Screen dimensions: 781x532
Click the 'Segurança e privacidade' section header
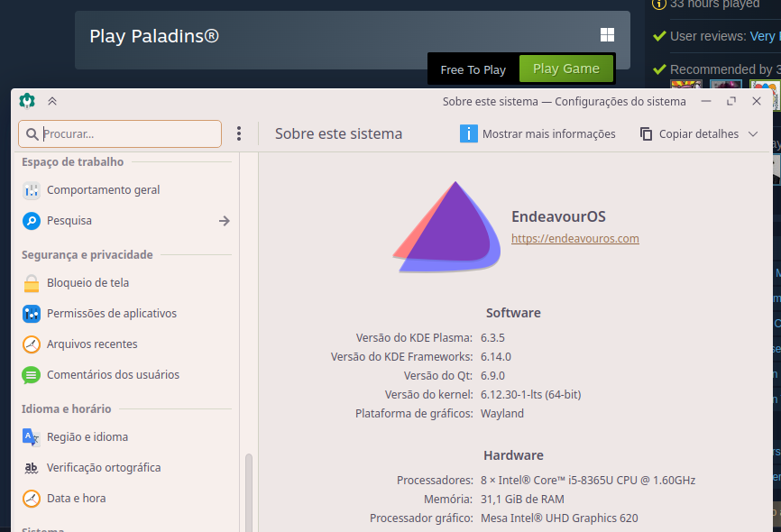pos(87,254)
